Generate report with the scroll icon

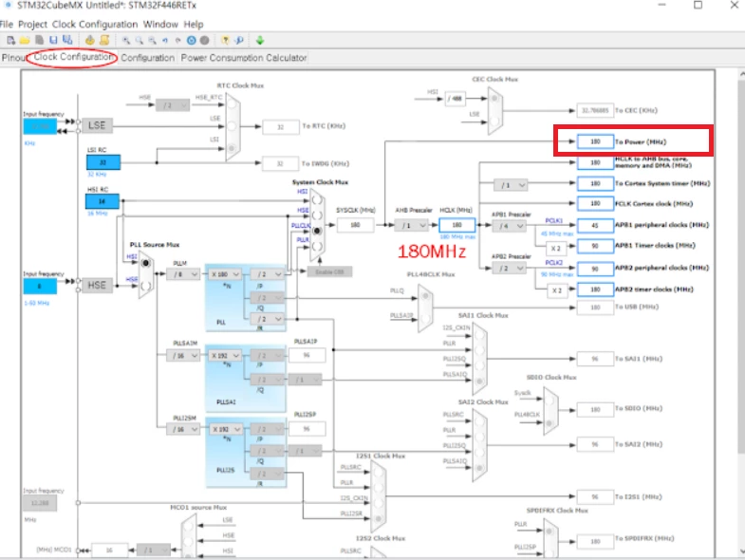(x=104, y=41)
